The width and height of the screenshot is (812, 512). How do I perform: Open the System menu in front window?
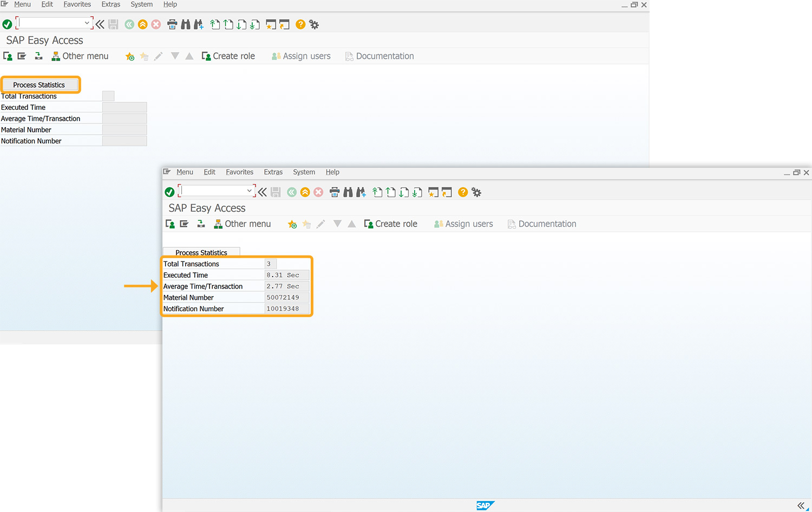(x=304, y=172)
